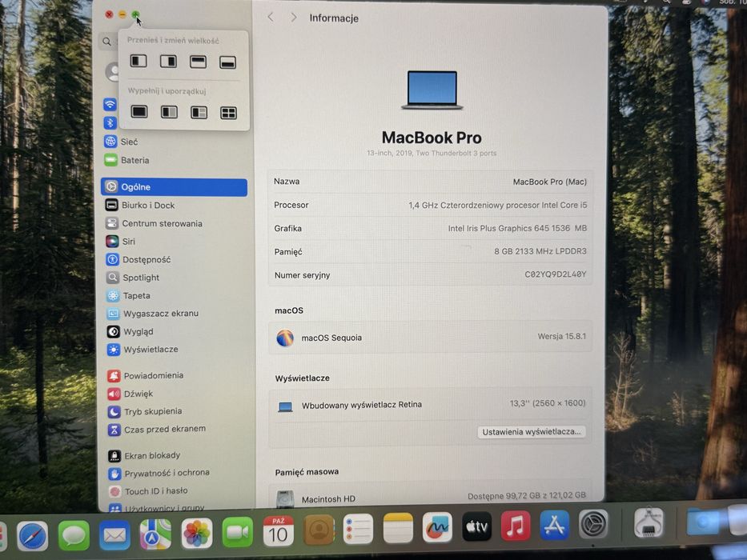Image resolution: width=747 pixels, height=560 pixels.
Task: Select Ogólne in the sidebar
Action: [175, 187]
